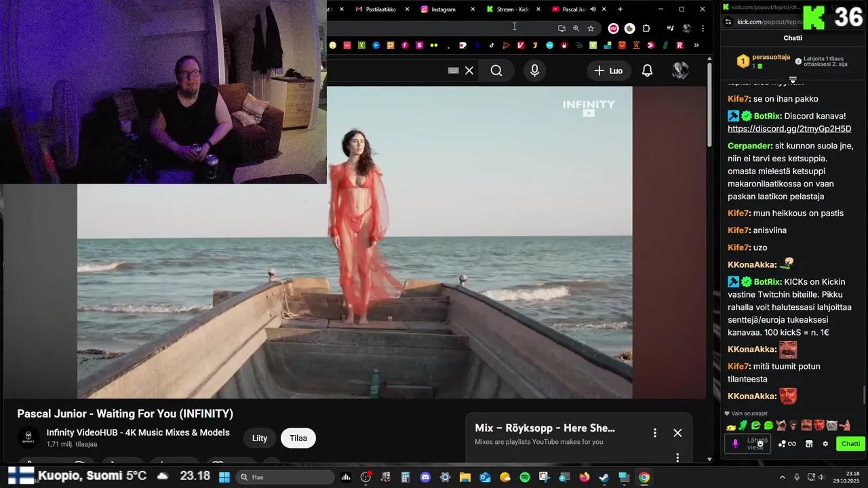
Task: Click the YouTube search magnifier button
Action: (496, 70)
